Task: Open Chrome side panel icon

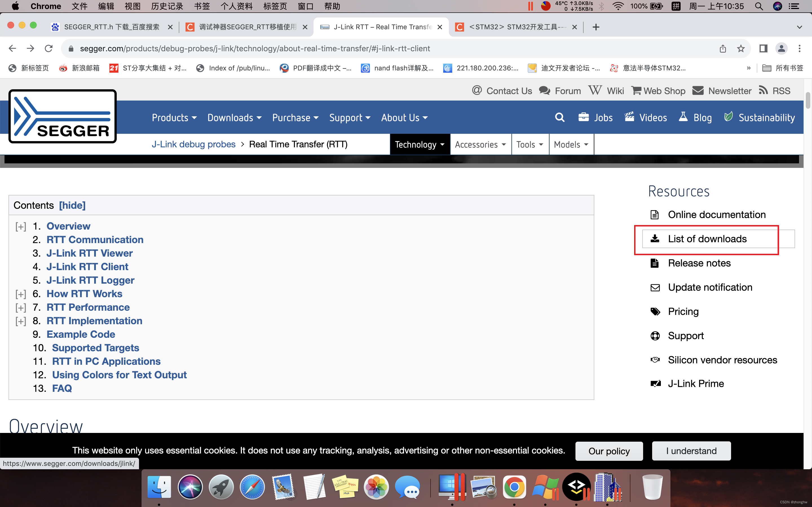Action: (x=763, y=49)
